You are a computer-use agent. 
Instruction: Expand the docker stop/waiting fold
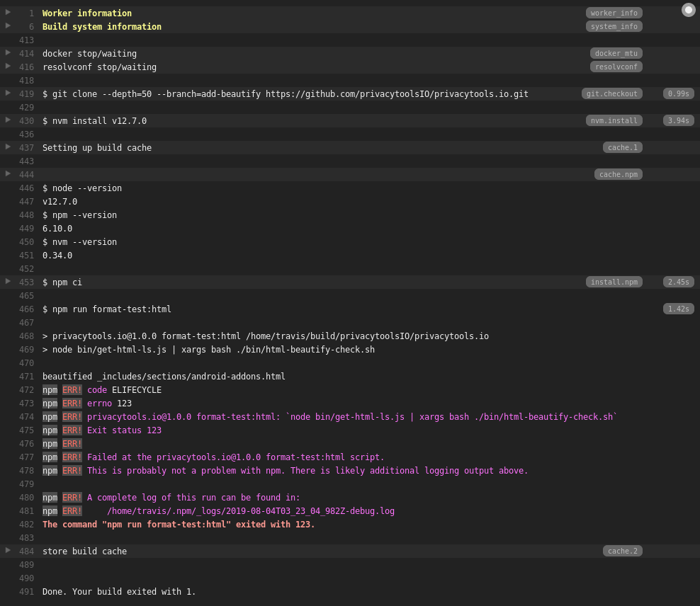(8, 52)
